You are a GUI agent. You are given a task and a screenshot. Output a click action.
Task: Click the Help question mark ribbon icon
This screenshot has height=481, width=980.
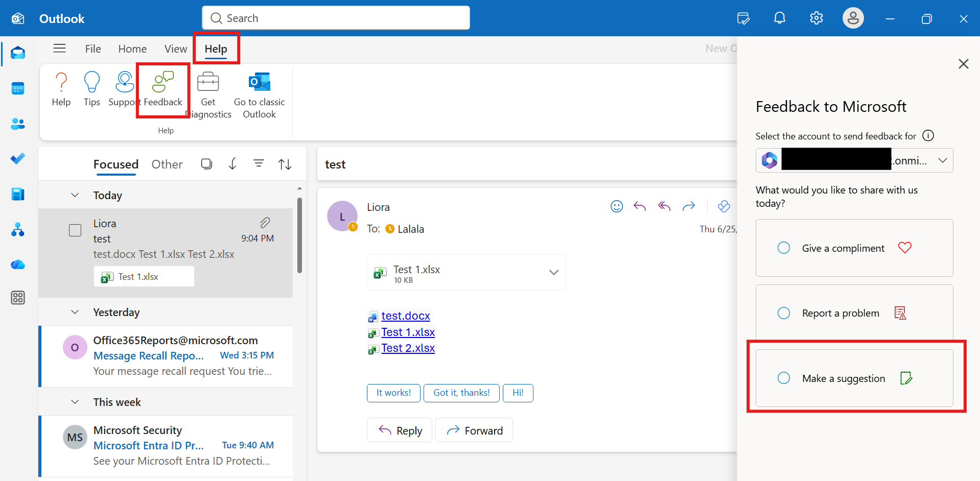61,89
